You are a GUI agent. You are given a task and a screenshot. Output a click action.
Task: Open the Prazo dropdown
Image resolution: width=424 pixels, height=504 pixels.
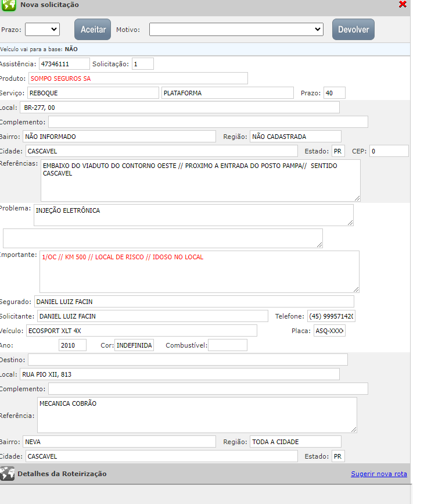click(42, 30)
